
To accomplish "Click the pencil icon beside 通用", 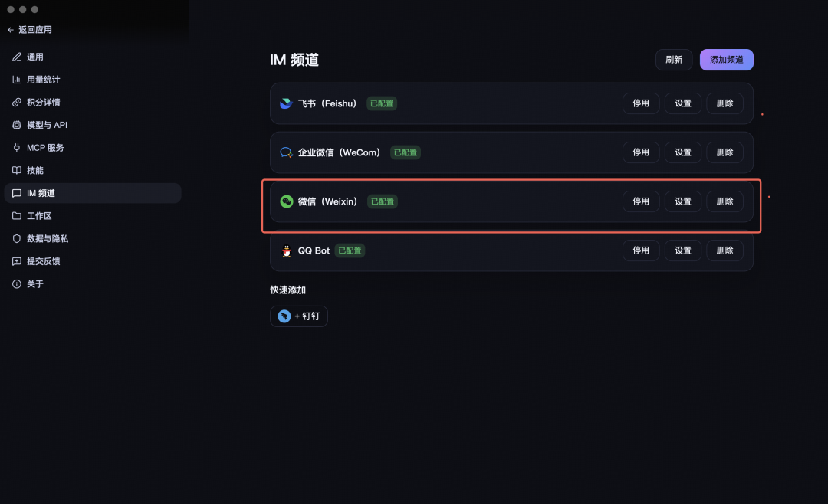I will click(17, 57).
